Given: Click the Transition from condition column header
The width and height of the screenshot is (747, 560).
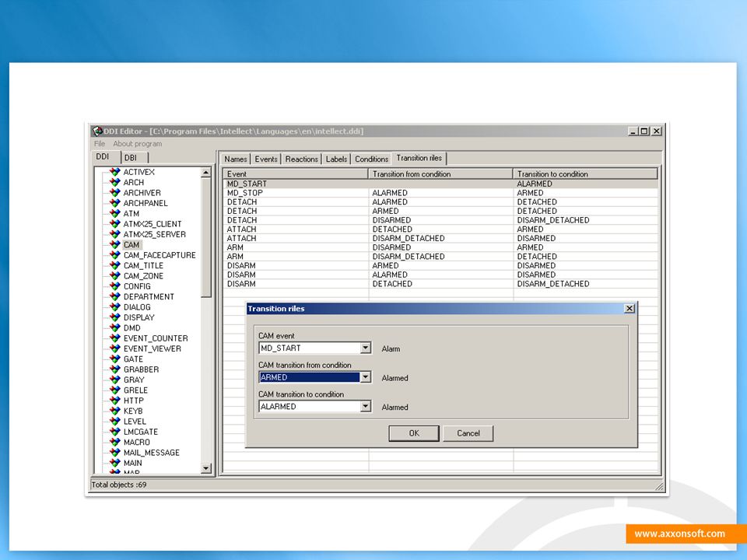Looking at the screenshot, I should coord(440,173).
